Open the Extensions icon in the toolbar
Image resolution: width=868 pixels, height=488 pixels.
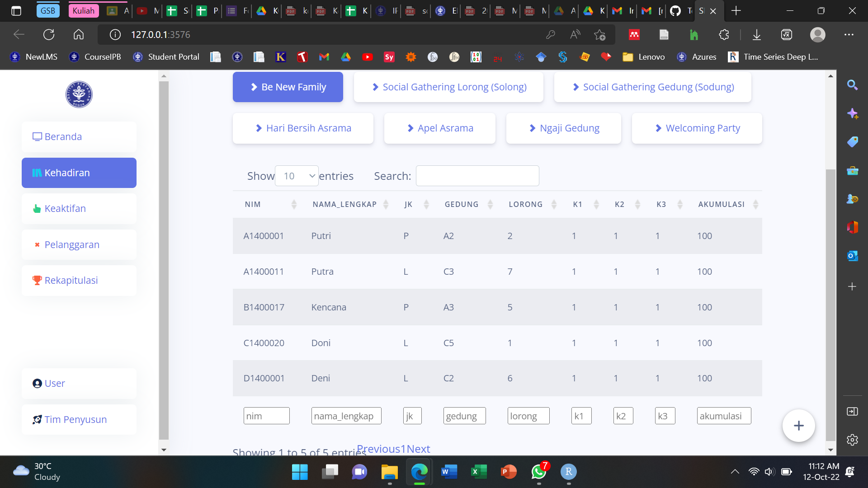tap(724, 34)
